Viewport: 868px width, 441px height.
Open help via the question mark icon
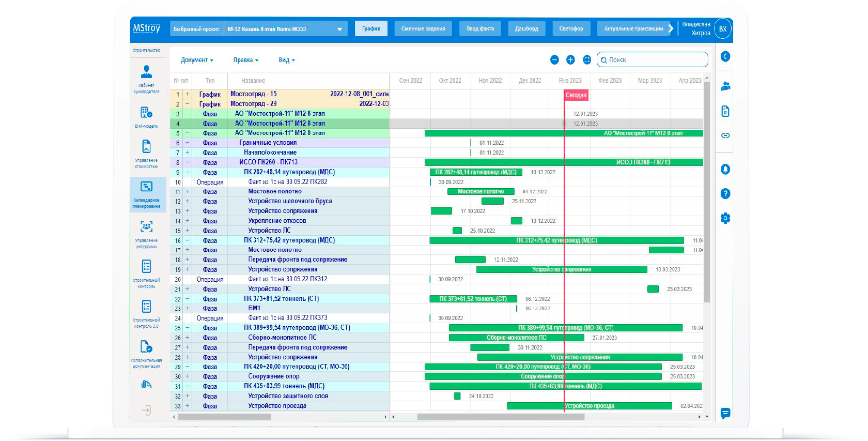click(725, 194)
